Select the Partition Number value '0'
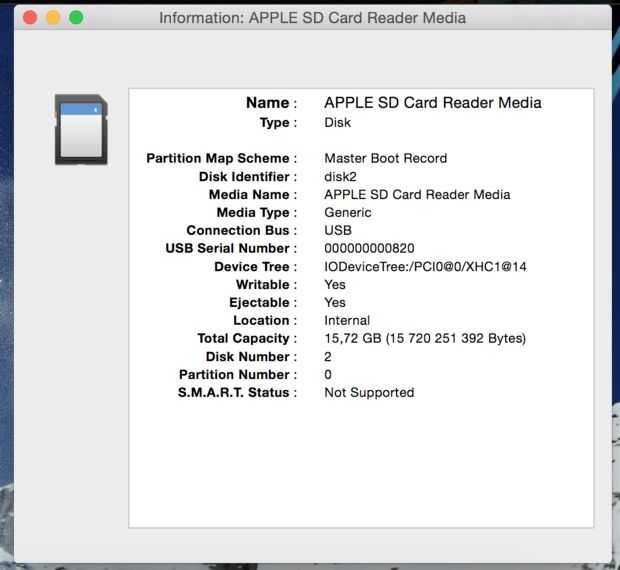This screenshot has width=620, height=570. tap(328, 374)
